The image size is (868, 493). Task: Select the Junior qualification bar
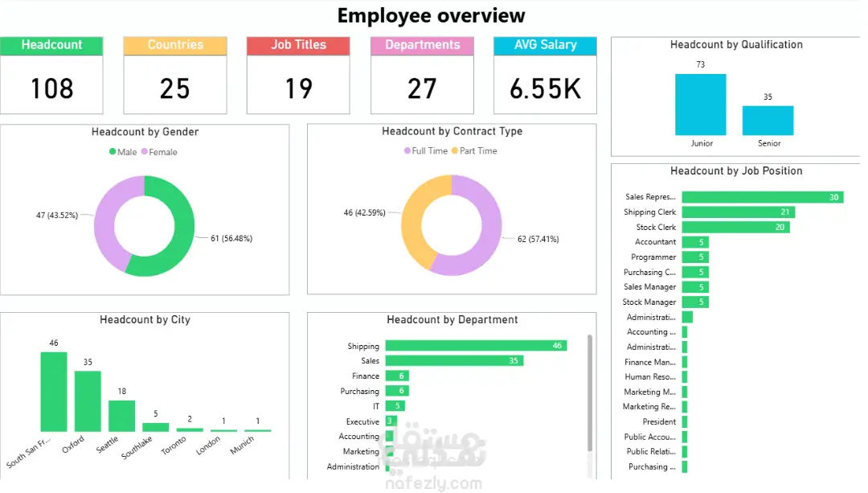pos(700,105)
